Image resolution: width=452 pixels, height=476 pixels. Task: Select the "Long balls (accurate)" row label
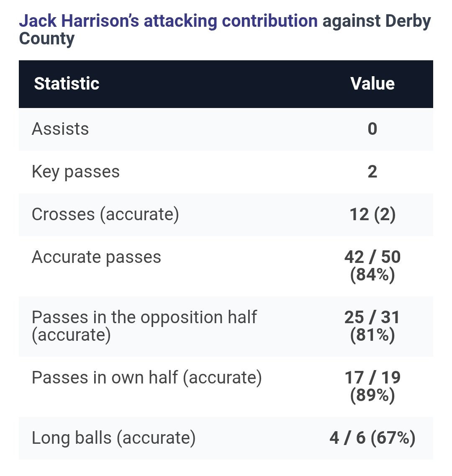point(114,438)
